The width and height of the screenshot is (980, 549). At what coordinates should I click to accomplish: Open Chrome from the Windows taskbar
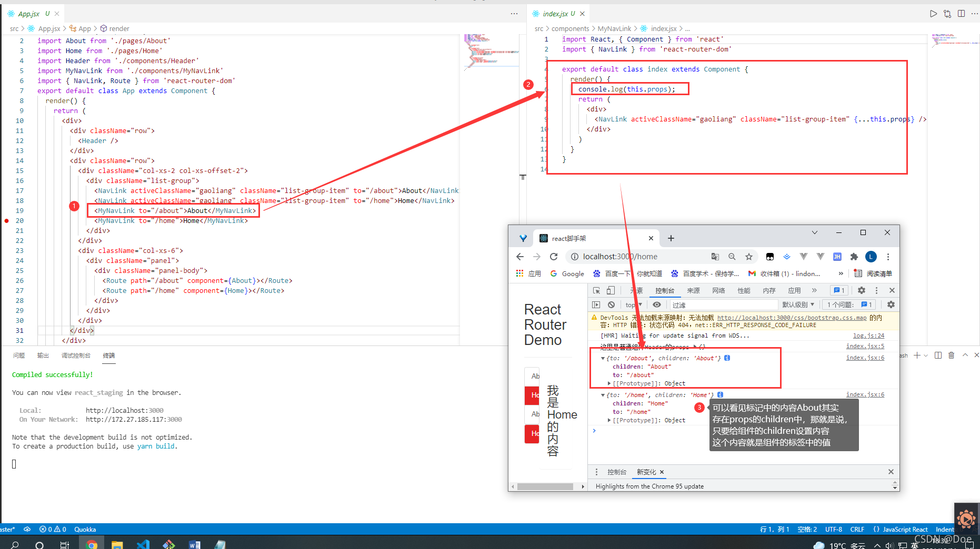(92, 545)
